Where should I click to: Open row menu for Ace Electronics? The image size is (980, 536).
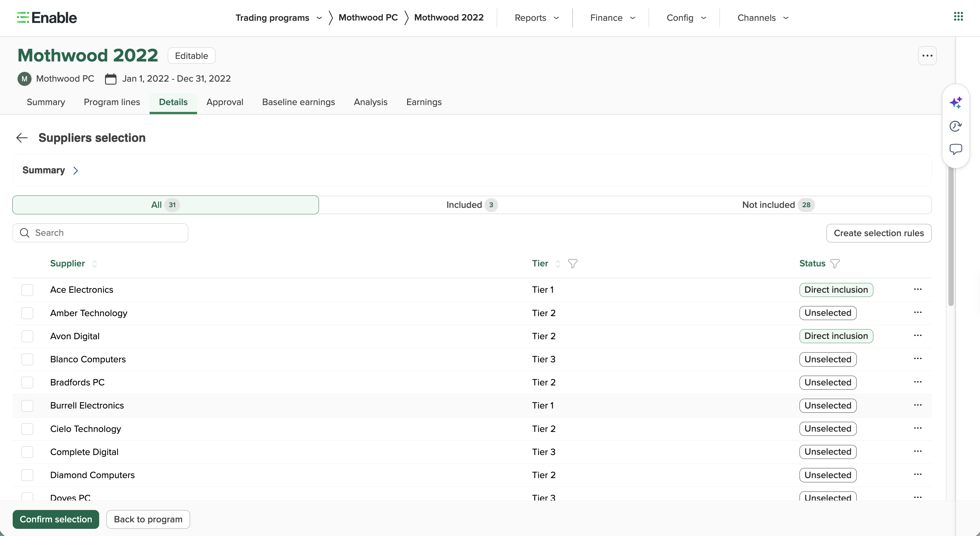[918, 289]
